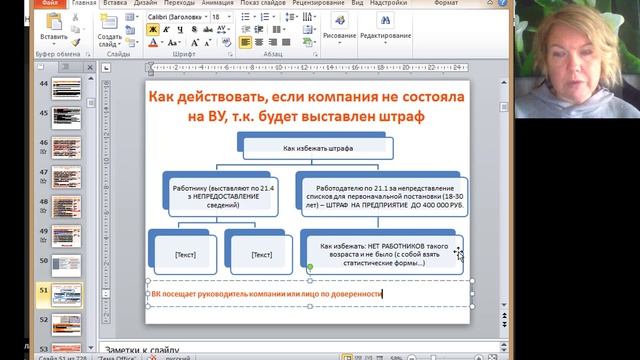640x360 pixels.
Task: Select slide 47 thumbnail
Action: (66, 177)
